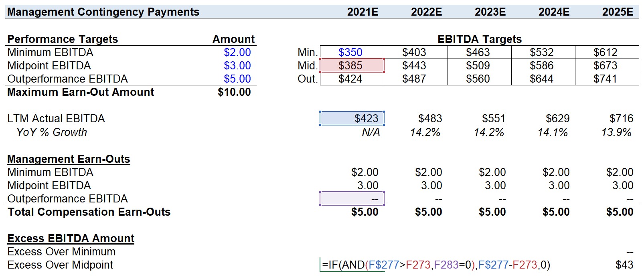Click the Minimum EBITDA amount $2.00 in blue
644x277 pixels.
pos(237,53)
